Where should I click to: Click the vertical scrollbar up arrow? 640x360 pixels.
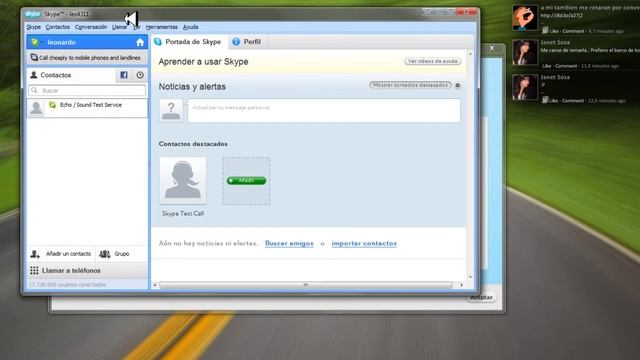point(470,54)
